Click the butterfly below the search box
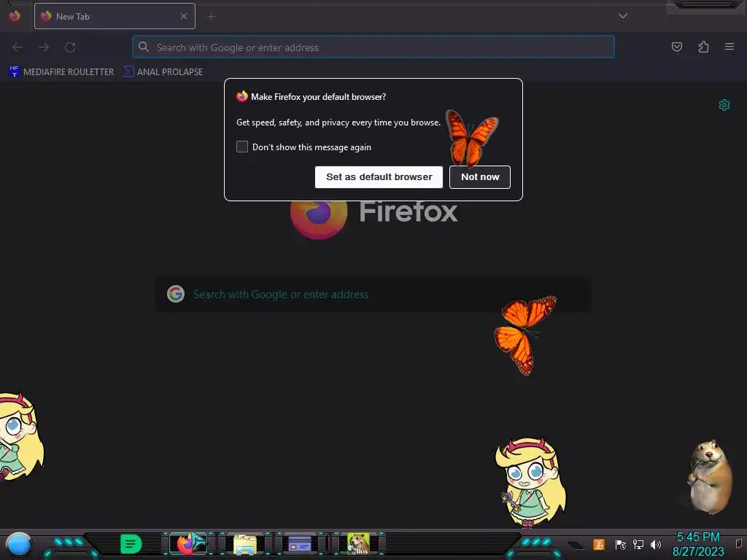This screenshot has height=560, width=747. click(525, 335)
